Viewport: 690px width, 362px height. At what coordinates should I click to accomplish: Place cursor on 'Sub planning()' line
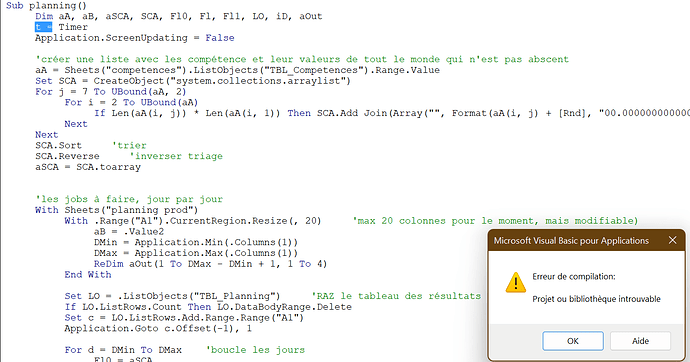point(46,6)
